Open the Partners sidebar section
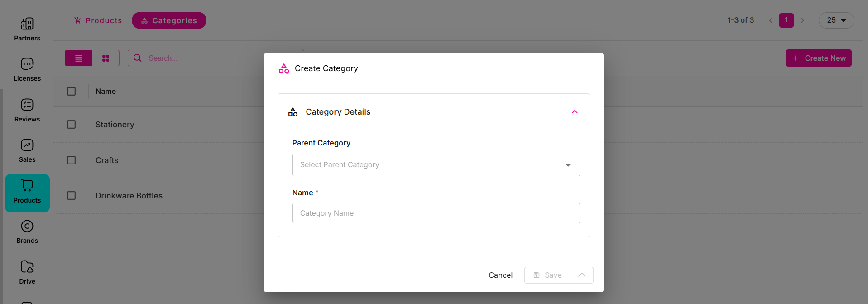Screen dimensions: 868x304 [27, 29]
